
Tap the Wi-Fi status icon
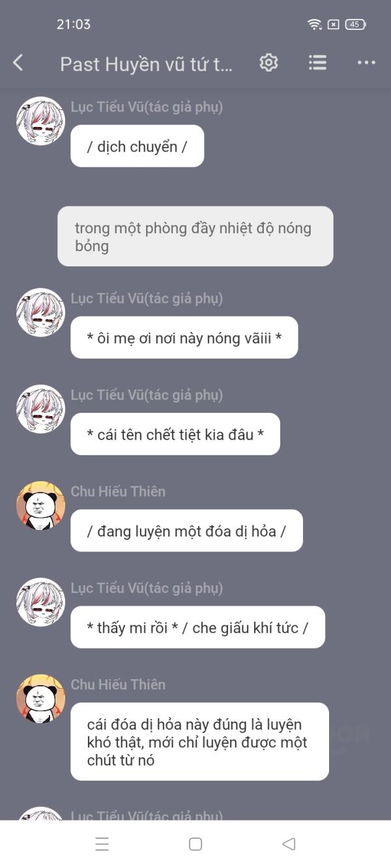(315, 24)
